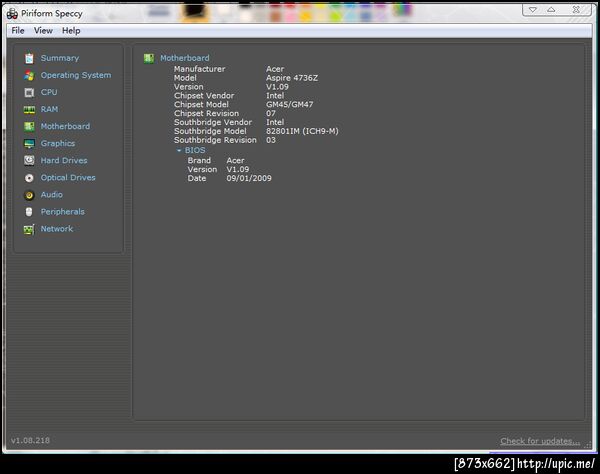Open the Hard Drives section
Image resolution: width=600 pixels, height=474 pixels.
pos(64,161)
